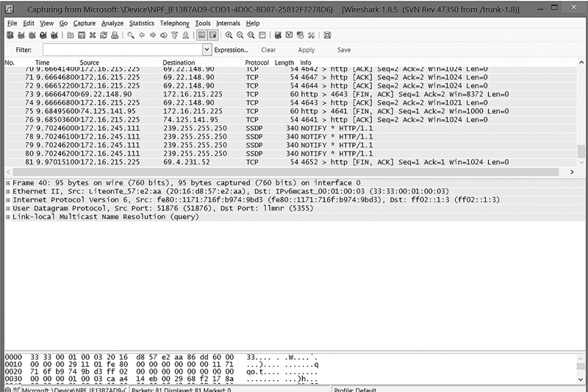Open the Edit menu
This screenshot has width=588, height=392.
tap(29, 24)
